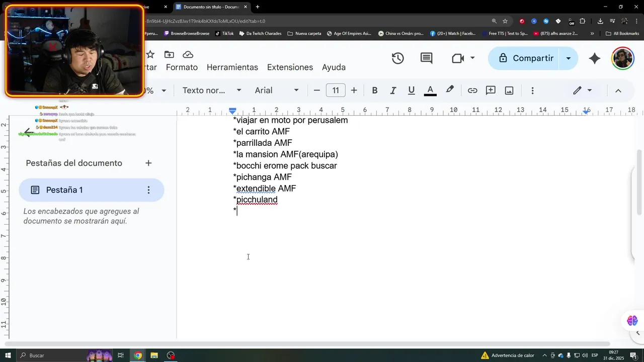Click the font size field showing 11
This screenshot has height=362, width=644.
coord(336,90)
